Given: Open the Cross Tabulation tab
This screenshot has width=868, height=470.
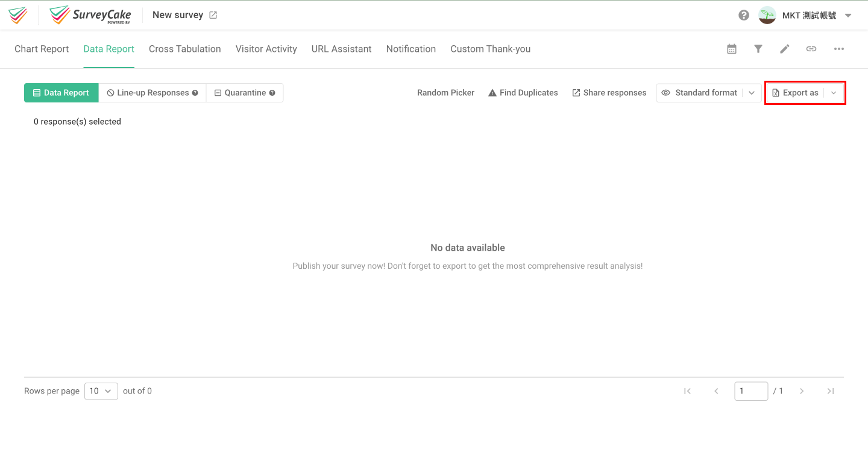Looking at the screenshot, I should pos(184,49).
